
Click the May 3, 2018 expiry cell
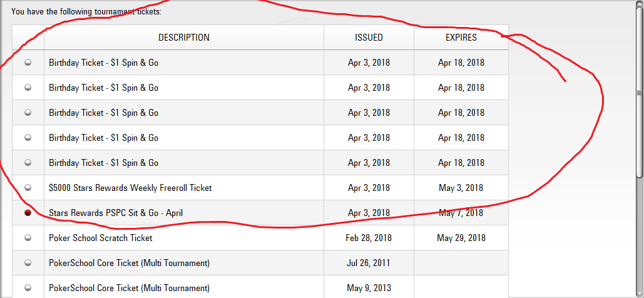(x=461, y=188)
